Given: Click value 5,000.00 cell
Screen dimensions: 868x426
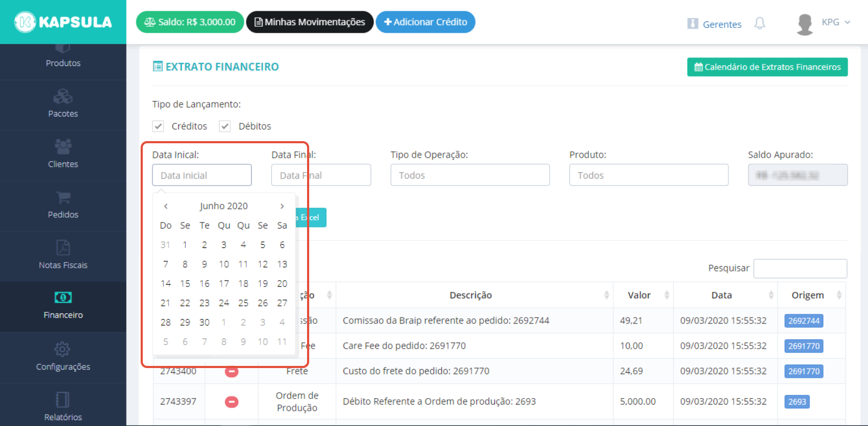Looking at the screenshot, I should 643,401.
